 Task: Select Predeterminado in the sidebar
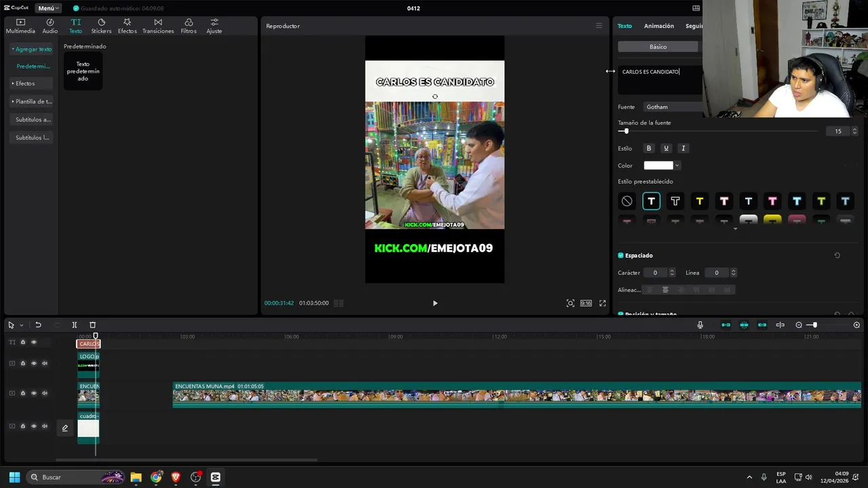pos(33,66)
